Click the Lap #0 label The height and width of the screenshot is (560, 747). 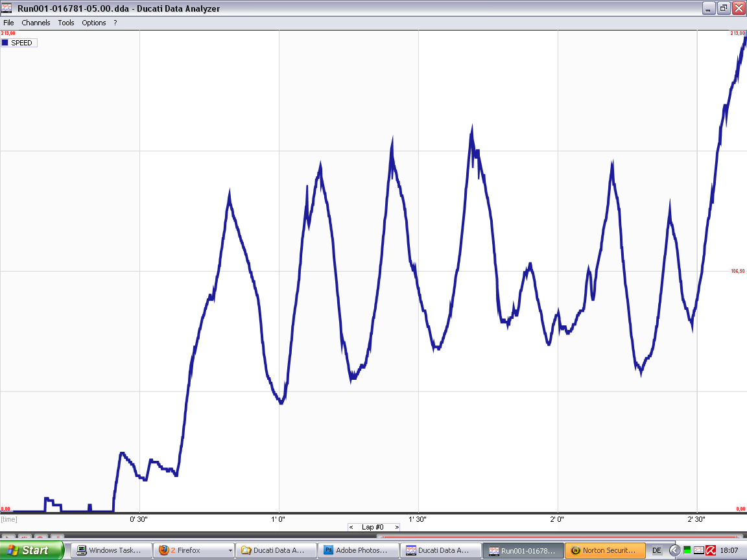(373, 527)
